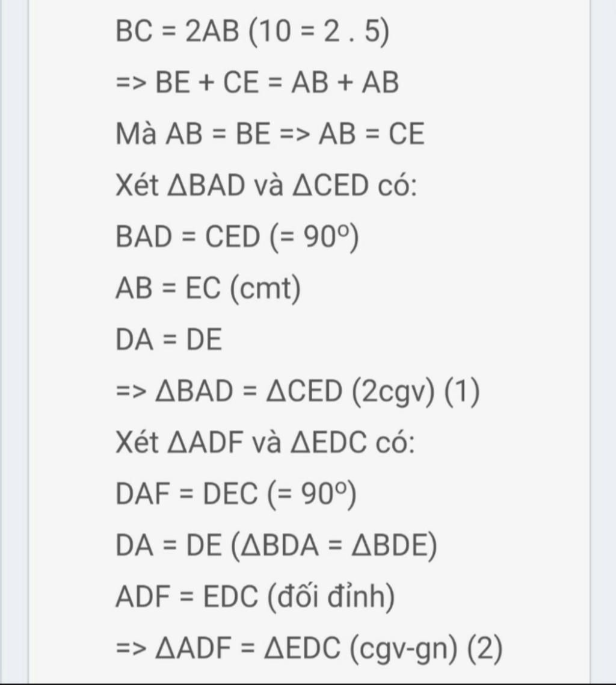Click the conclusion 'ΔBAD = ΔCED (2cgv) (1)'
The height and width of the screenshot is (685, 616).
pyautogui.click(x=298, y=391)
